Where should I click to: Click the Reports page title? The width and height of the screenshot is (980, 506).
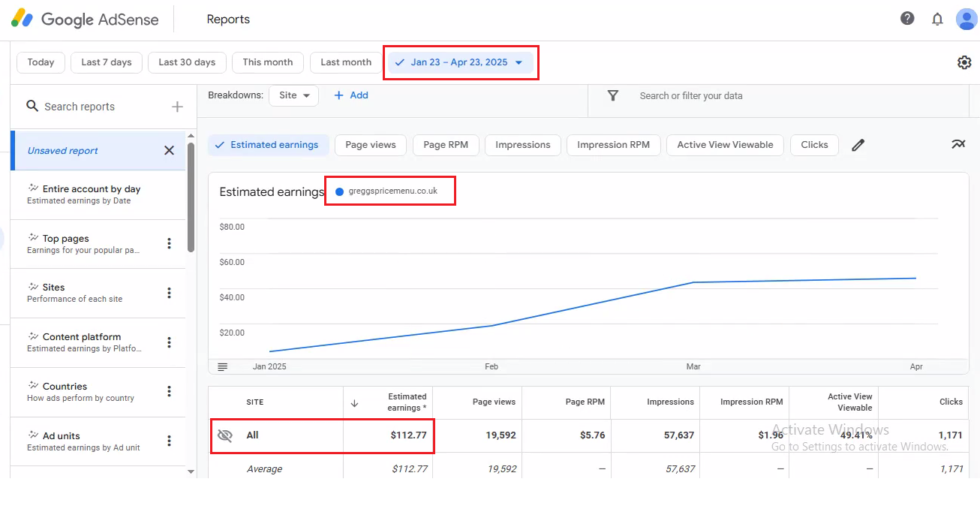pos(228,20)
